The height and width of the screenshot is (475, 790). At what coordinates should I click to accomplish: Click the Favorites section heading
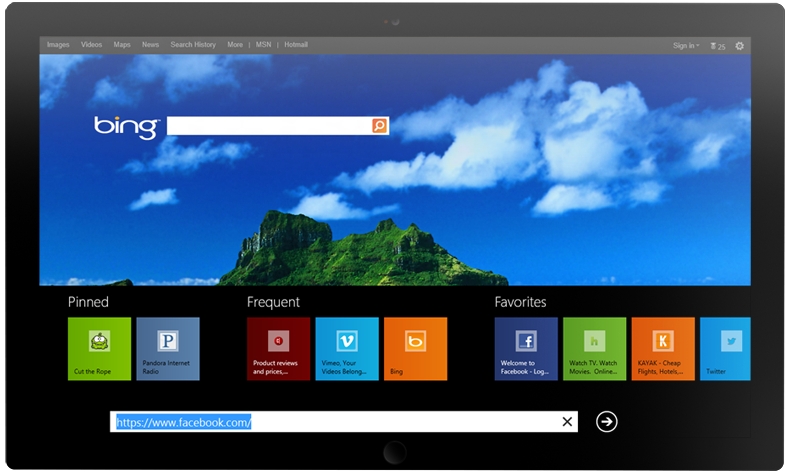click(520, 302)
